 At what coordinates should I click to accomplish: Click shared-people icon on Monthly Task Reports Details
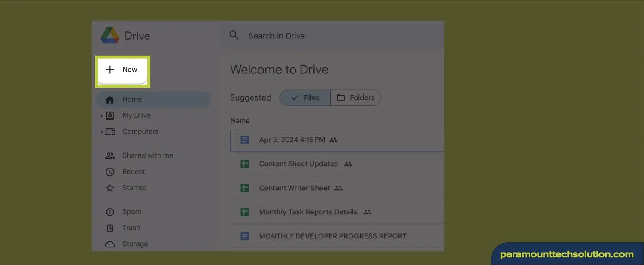pyautogui.click(x=367, y=212)
